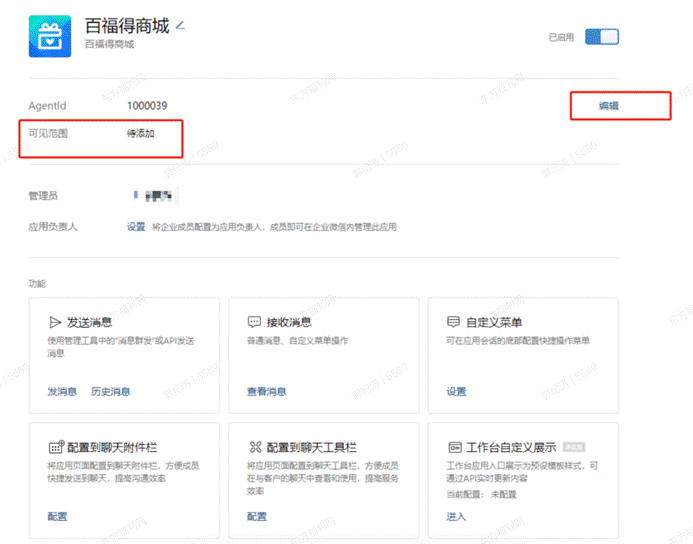Click the 百福得商城 app title text

coord(127,25)
